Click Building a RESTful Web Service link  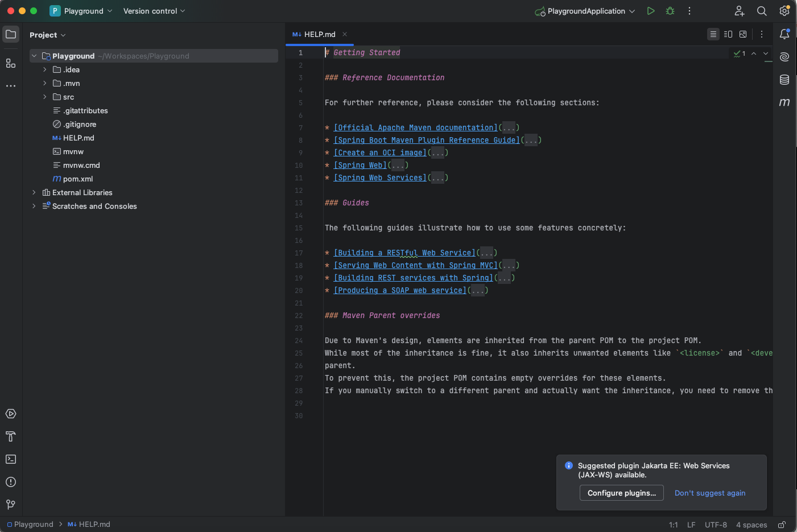404,253
